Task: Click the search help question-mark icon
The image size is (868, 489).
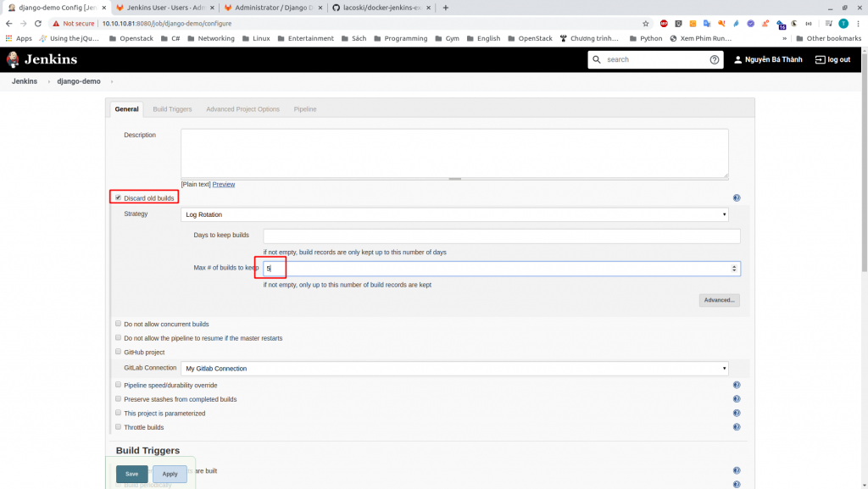Action: [x=714, y=59]
